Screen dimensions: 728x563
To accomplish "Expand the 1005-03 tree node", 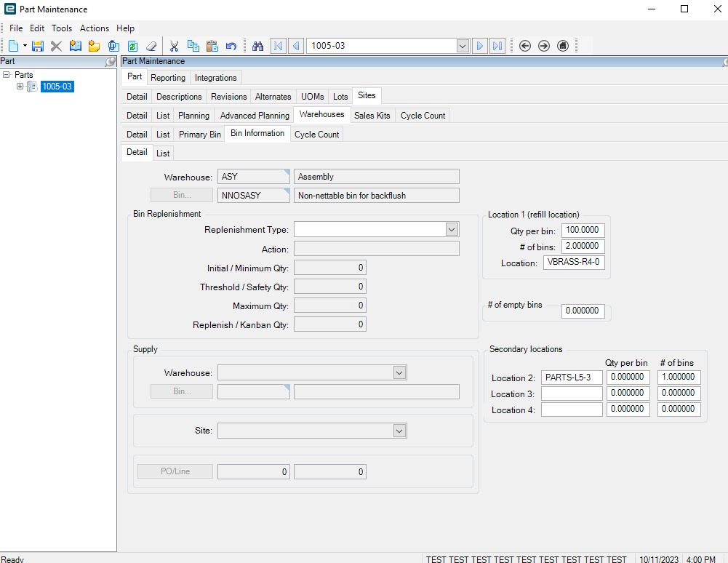I will pyautogui.click(x=20, y=87).
